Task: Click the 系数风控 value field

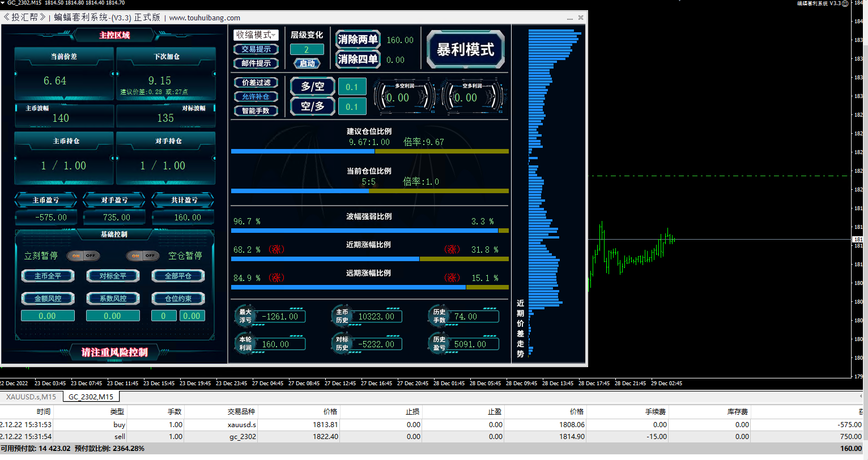Action: [113, 316]
